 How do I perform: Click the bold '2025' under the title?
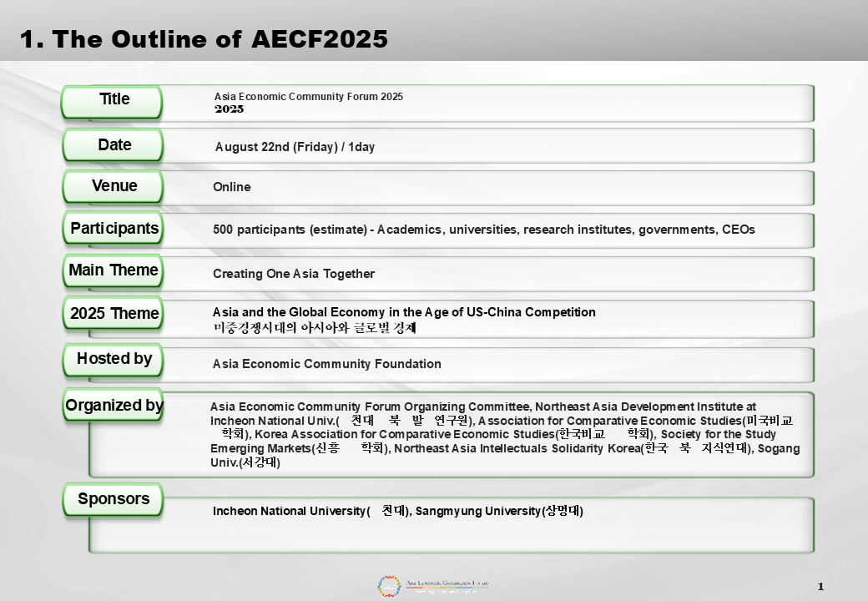coord(230,109)
